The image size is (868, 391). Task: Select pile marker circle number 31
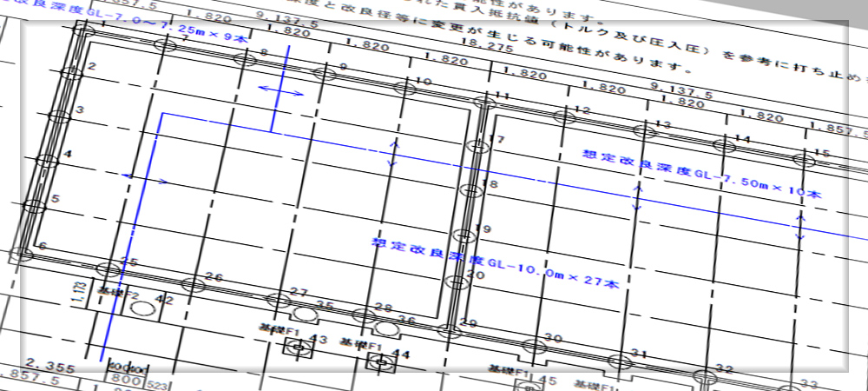pos(620,361)
